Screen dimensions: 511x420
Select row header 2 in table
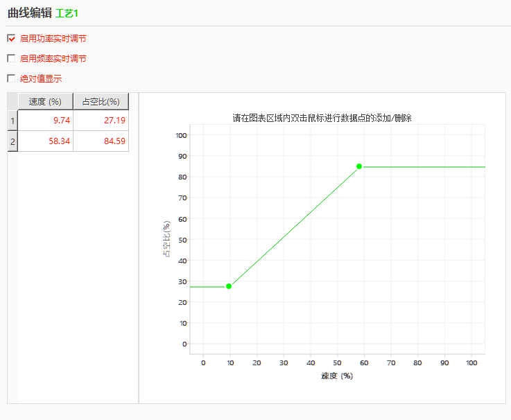tap(12, 141)
